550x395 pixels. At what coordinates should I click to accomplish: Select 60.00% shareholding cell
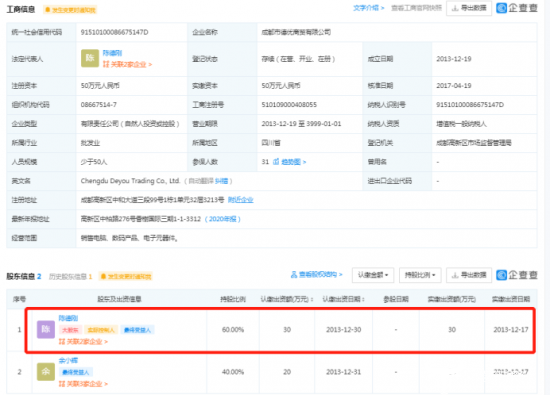(x=233, y=330)
